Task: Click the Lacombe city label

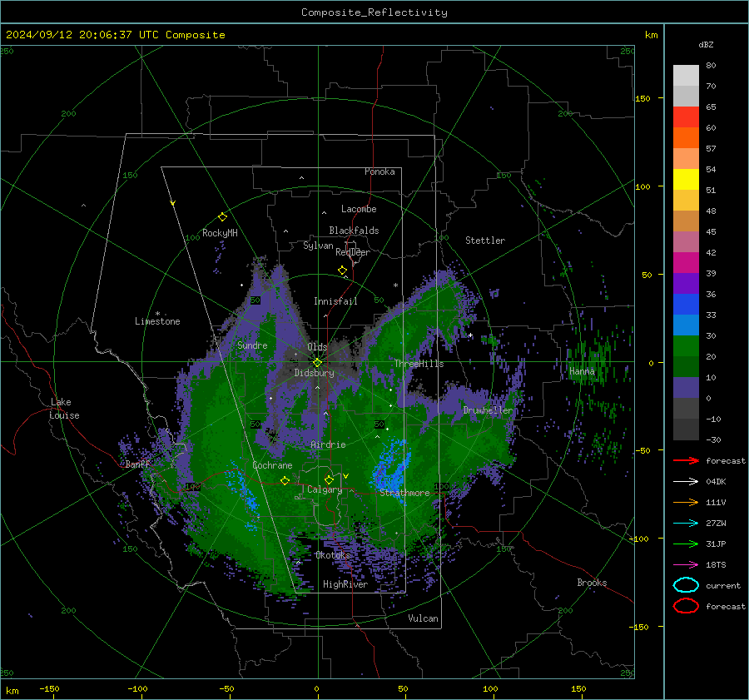Action: point(359,209)
